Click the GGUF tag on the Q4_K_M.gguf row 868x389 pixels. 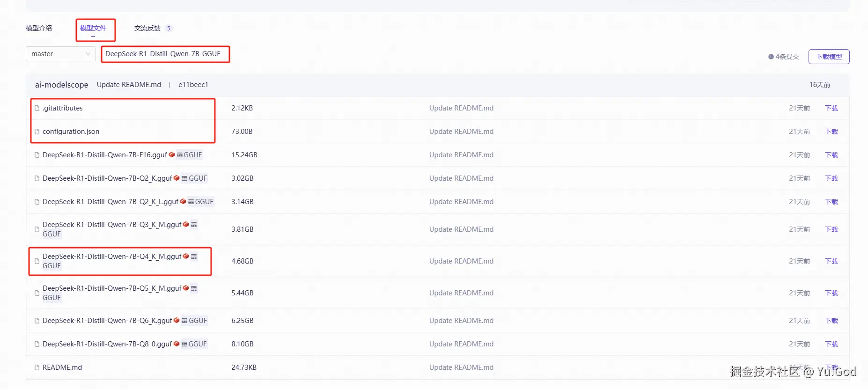[x=51, y=266]
